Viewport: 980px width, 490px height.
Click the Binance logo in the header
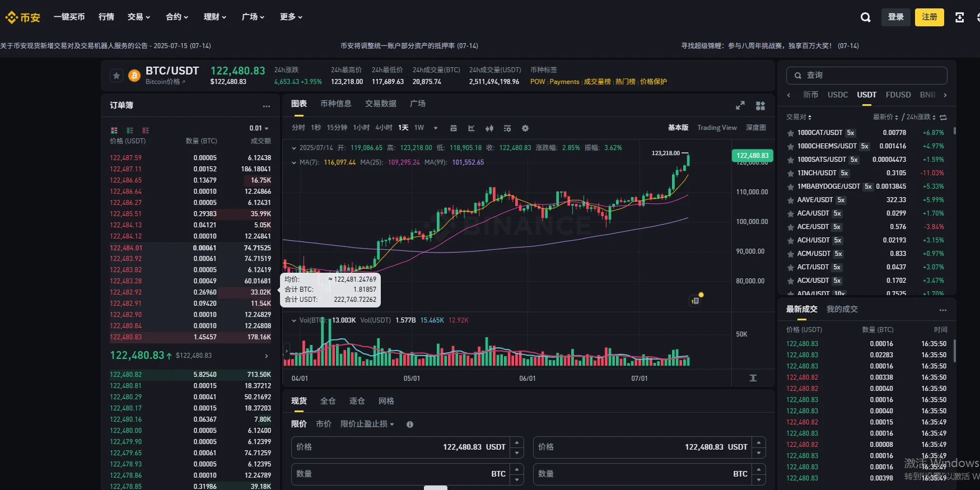(23, 17)
